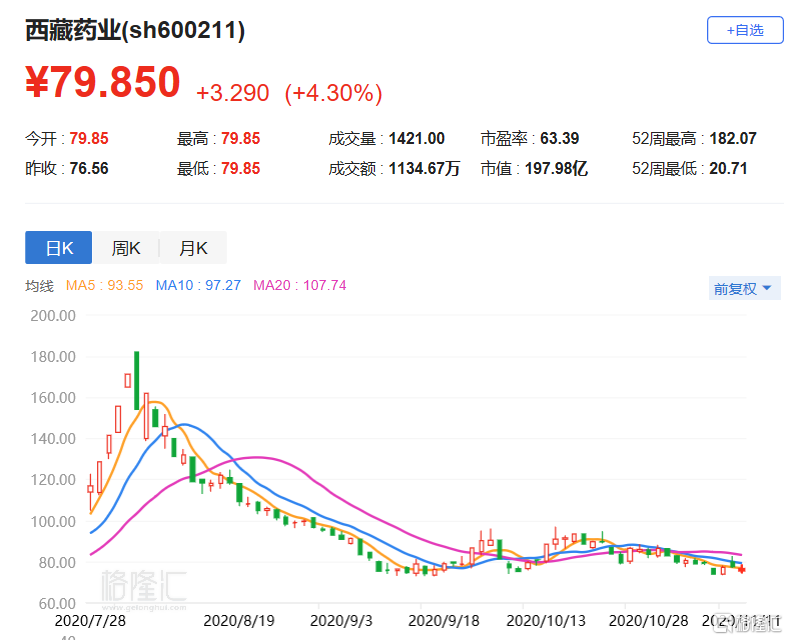Click the 120.00 y-axis label
788x640 pixels.
pos(53,480)
